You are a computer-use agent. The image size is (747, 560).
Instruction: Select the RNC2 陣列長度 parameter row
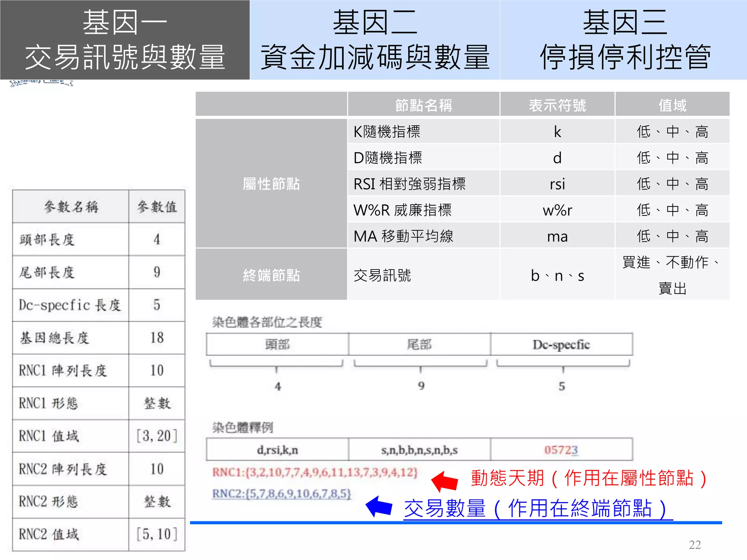pyautogui.click(x=99, y=469)
